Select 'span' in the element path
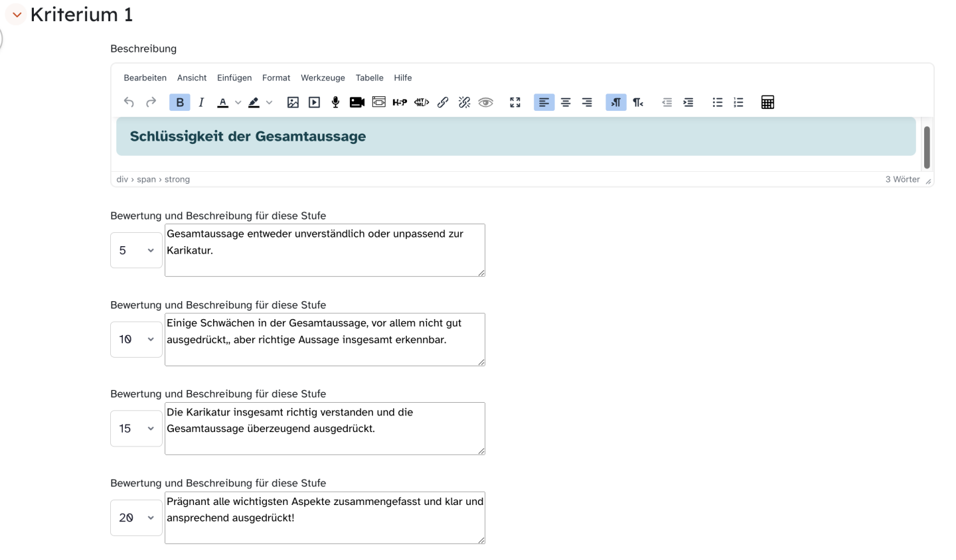 [146, 179]
